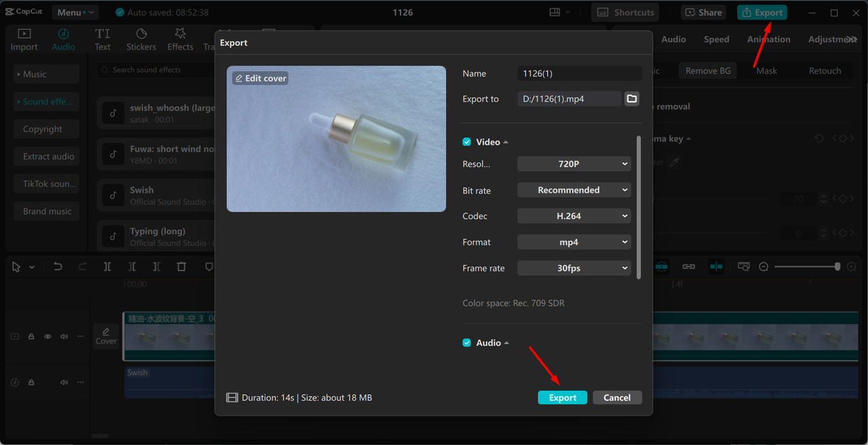Image resolution: width=868 pixels, height=445 pixels.
Task: Open the Stickers panel icon
Action: click(x=141, y=34)
